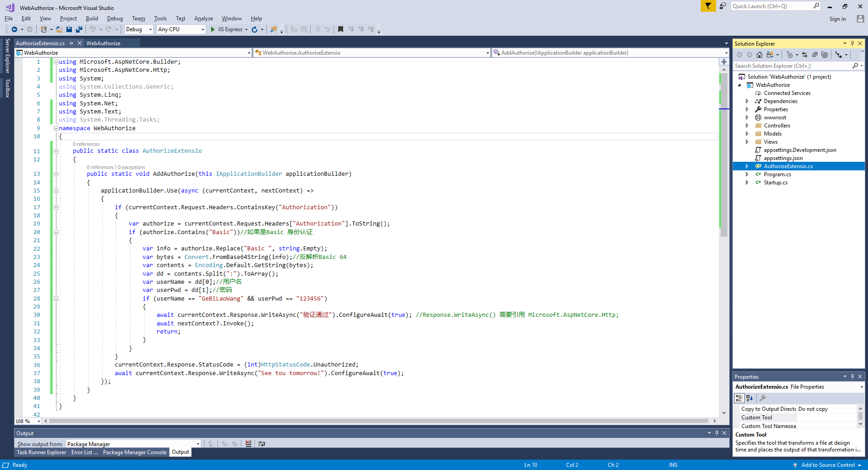Toggle Categorized view in Properties panel
This screenshot has height=470, width=868.
739,398
